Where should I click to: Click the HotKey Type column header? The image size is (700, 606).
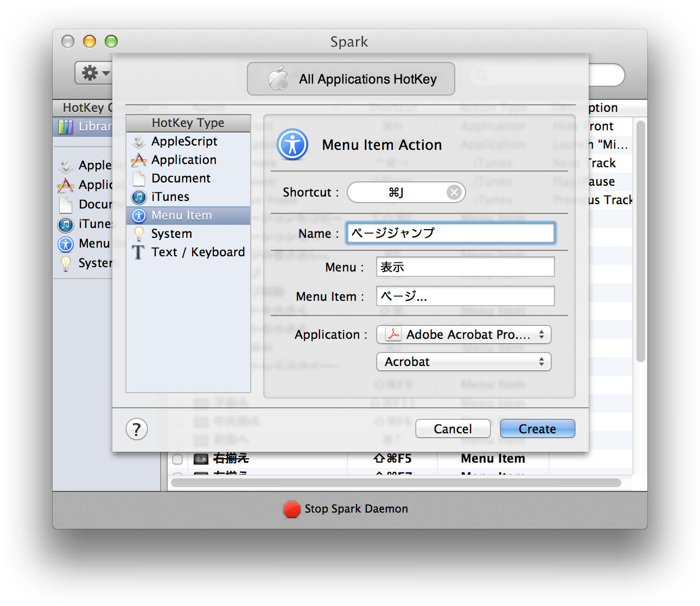(188, 123)
